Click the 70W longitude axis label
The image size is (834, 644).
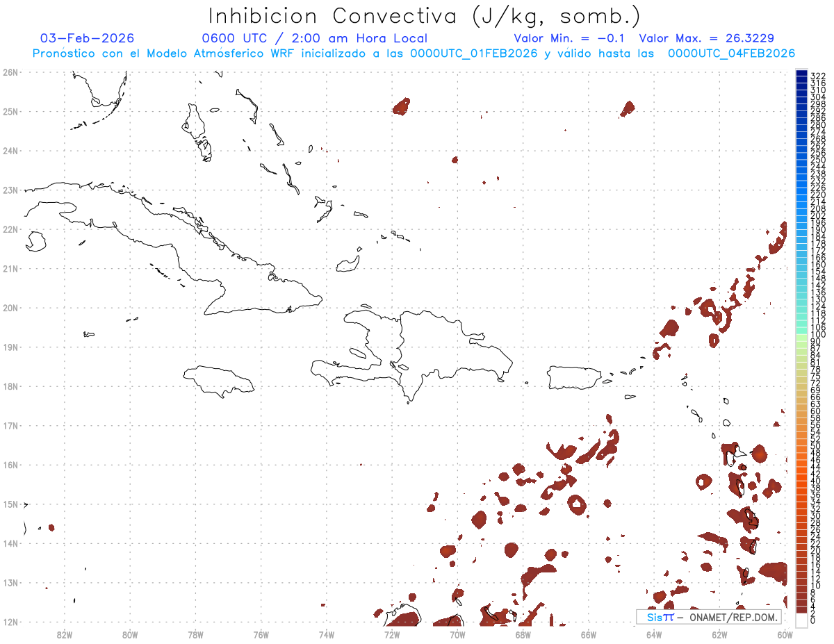[x=457, y=634]
